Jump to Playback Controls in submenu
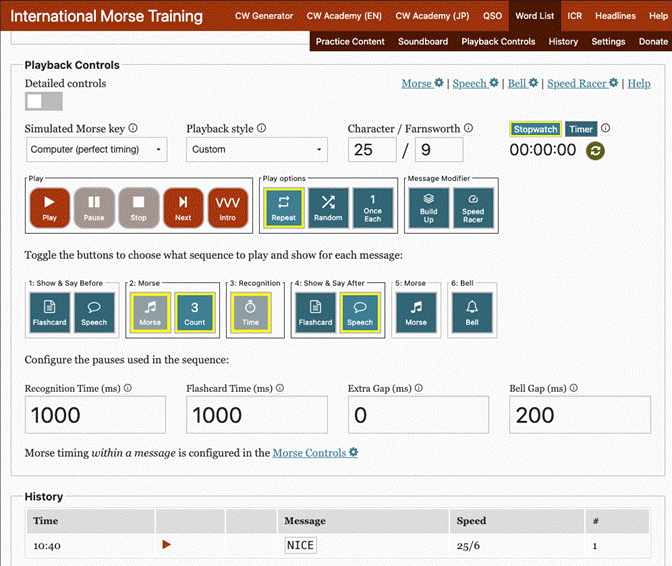Image resolution: width=672 pixels, height=566 pixels. tap(498, 42)
